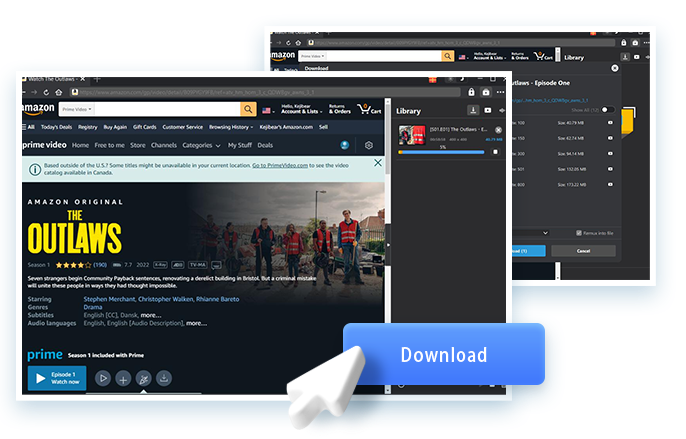Expand more audio languages list

pyautogui.click(x=196, y=323)
